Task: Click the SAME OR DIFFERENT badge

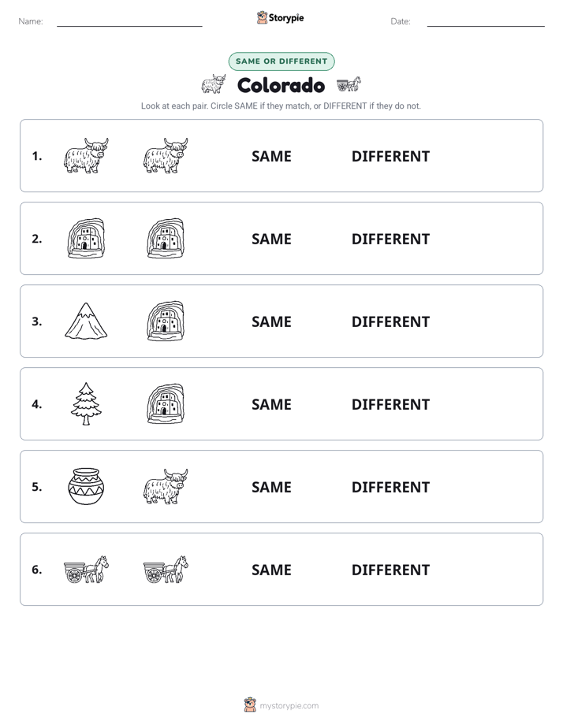Action: point(281,61)
